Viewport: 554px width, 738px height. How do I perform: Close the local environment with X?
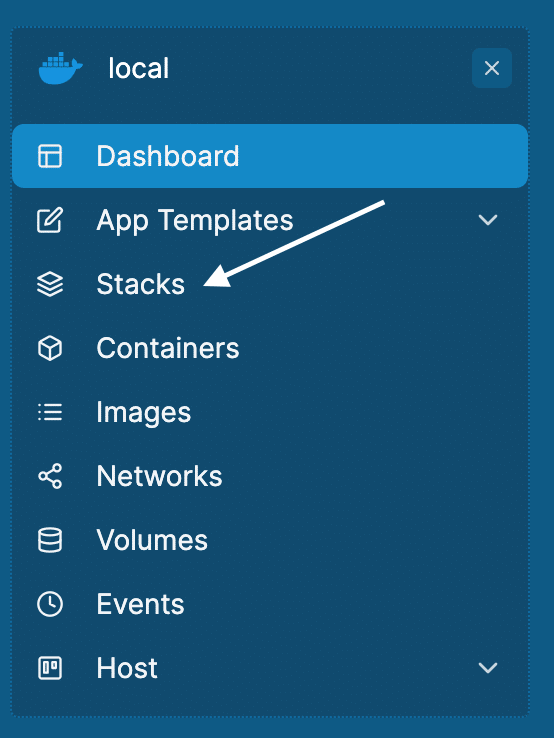coord(492,68)
